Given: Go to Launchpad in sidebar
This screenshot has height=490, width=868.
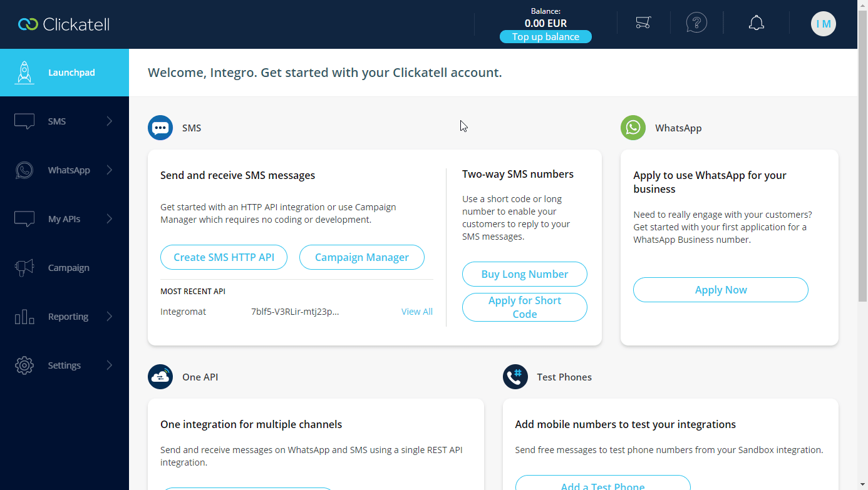Looking at the screenshot, I should [x=65, y=73].
